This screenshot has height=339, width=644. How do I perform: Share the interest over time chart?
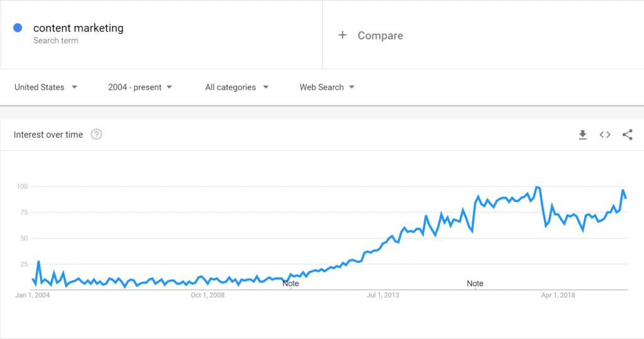627,135
